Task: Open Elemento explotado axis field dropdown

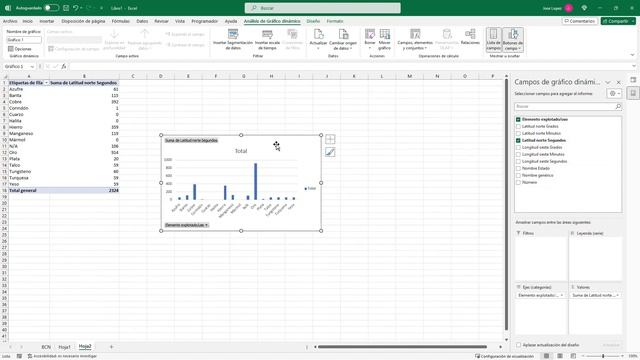Action: click(562, 295)
